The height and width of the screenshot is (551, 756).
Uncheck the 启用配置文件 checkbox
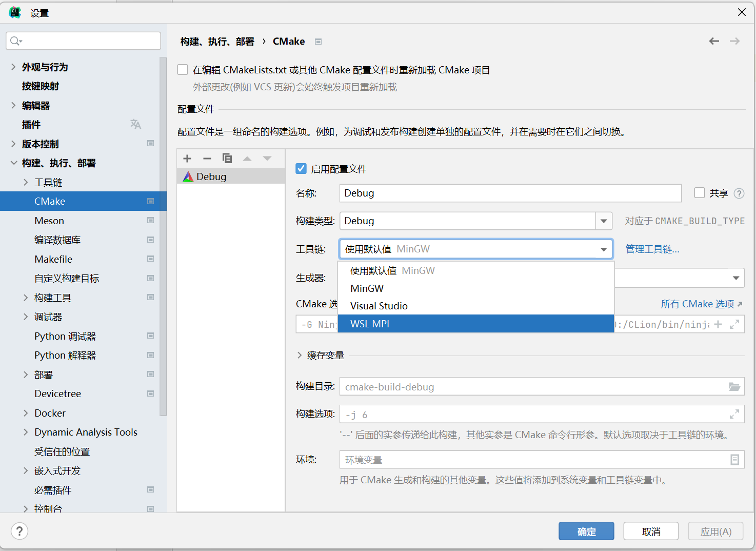tap(301, 168)
